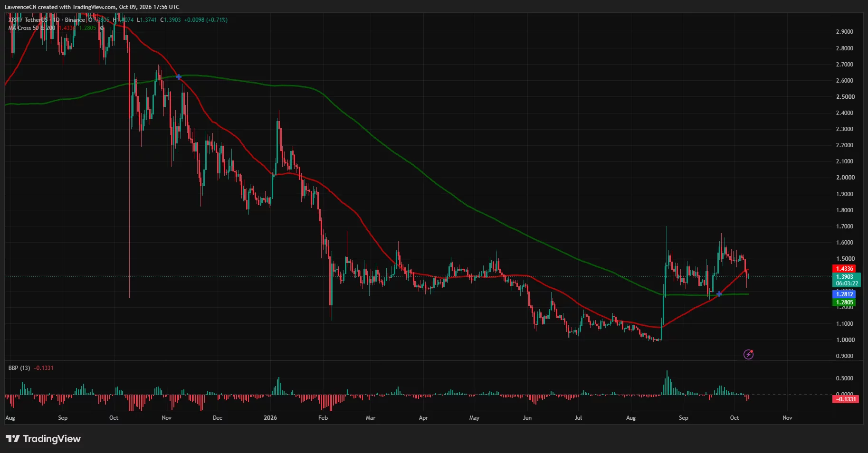Click the 0.5000 label on the BBP scale
This screenshot has height=453, width=868.
844,378
